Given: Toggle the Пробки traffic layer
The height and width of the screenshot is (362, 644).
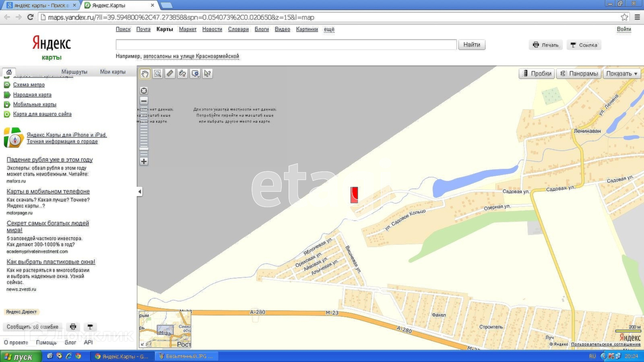Looking at the screenshot, I should tap(537, 74).
